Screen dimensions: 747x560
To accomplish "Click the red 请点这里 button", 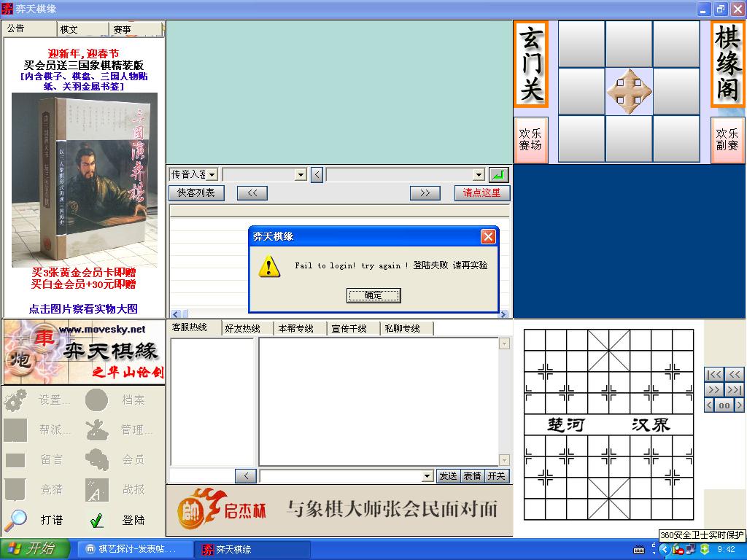I will (x=481, y=192).
